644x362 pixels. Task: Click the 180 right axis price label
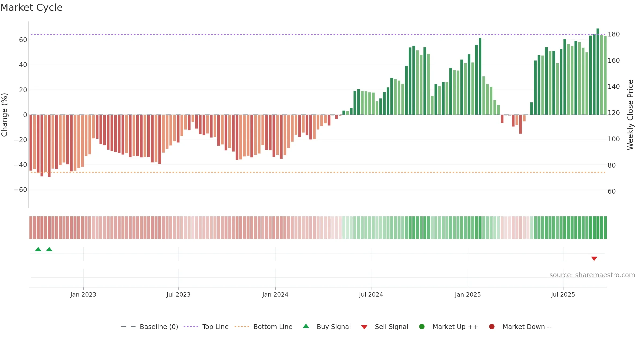point(614,34)
